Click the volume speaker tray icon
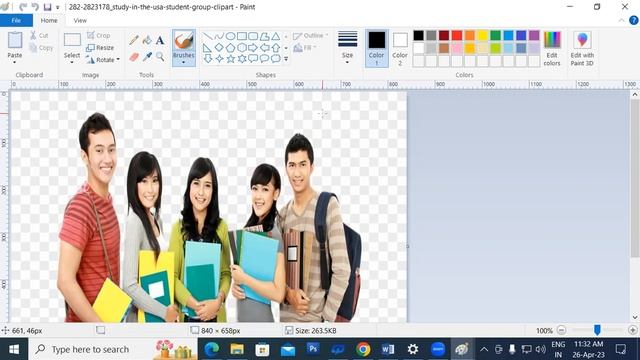Screen dimensions: 640x360 [x=540, y=349]
